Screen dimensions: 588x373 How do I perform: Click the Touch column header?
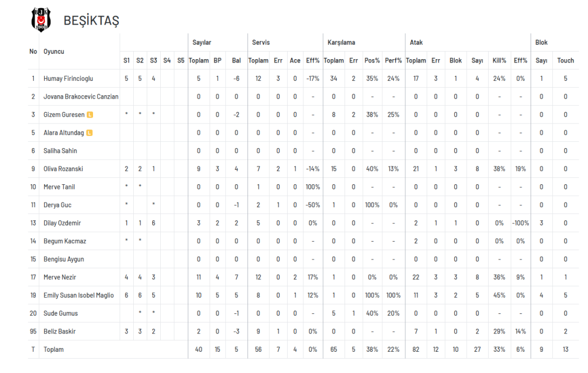click(x=565, y=60)
